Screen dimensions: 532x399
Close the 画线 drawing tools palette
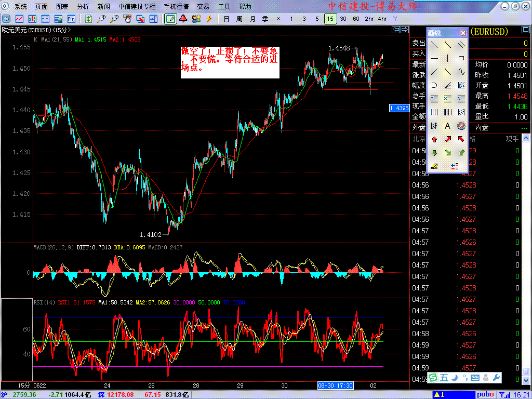click(463, 33)
